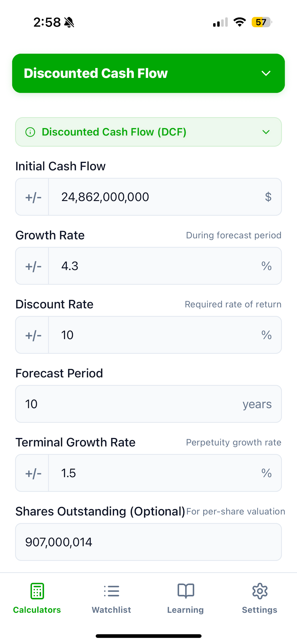Tap the Wi-Fi status icon
The image size is (297, 644).
[239, 22]
